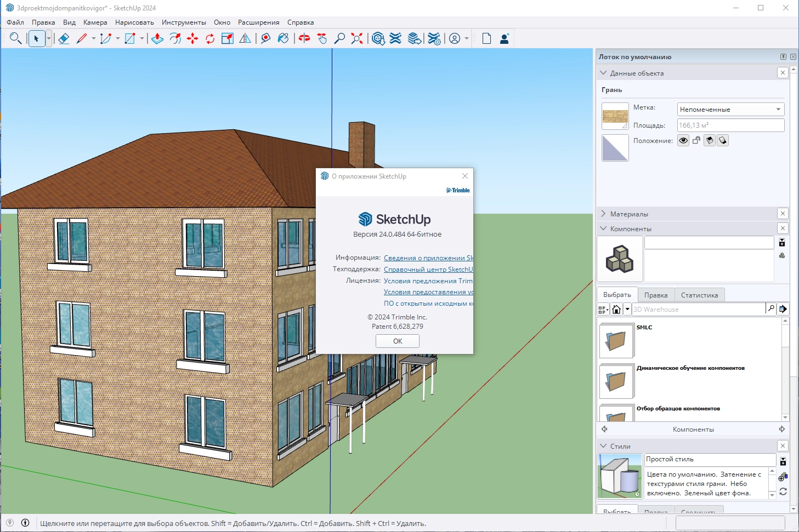Screen dimensions: 799x532
Task: Activate the Zoom Extents tool
Action: pos(357,38)
